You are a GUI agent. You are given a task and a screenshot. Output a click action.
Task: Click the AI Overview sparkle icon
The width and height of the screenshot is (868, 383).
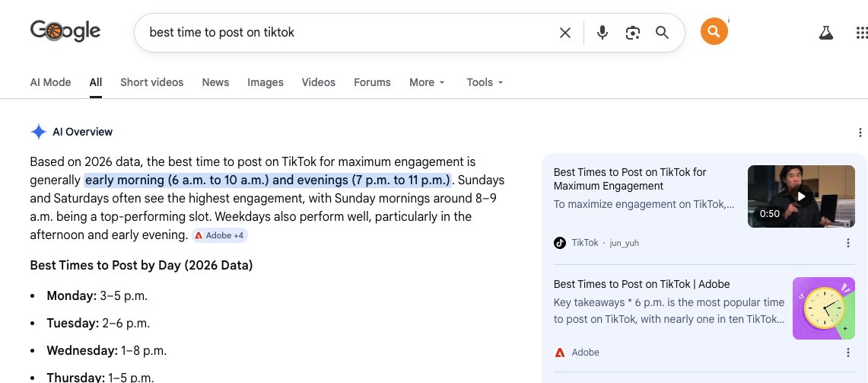(x=38, y=132)
